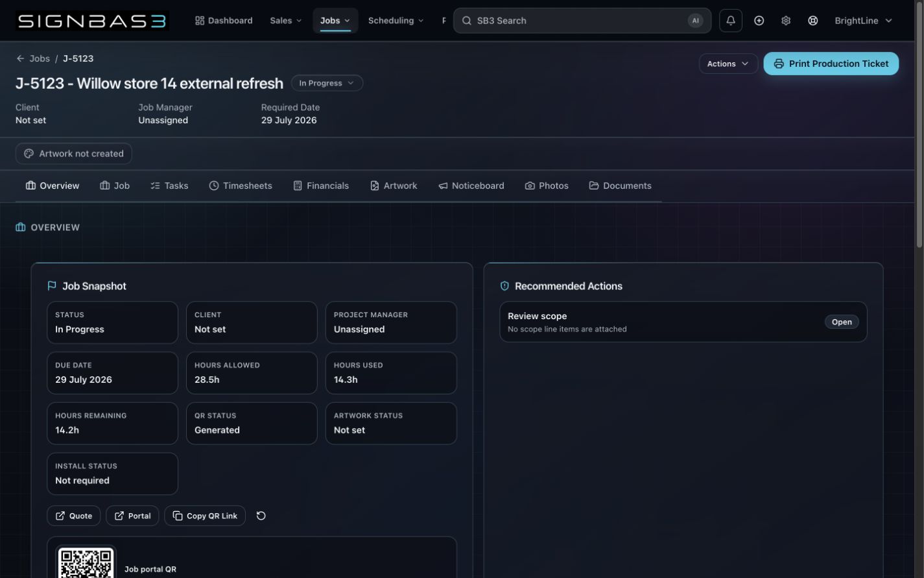Click the Artwork not created chip
Screen dimensions: 924x578
pyautogui.click(x=74, y=154)
